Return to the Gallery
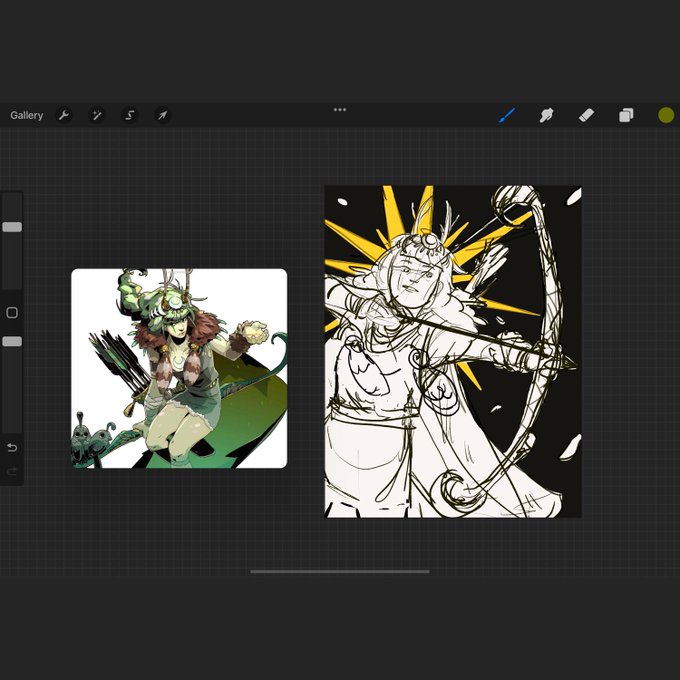Screen dimensions: 680x680 tap(26, 115)
